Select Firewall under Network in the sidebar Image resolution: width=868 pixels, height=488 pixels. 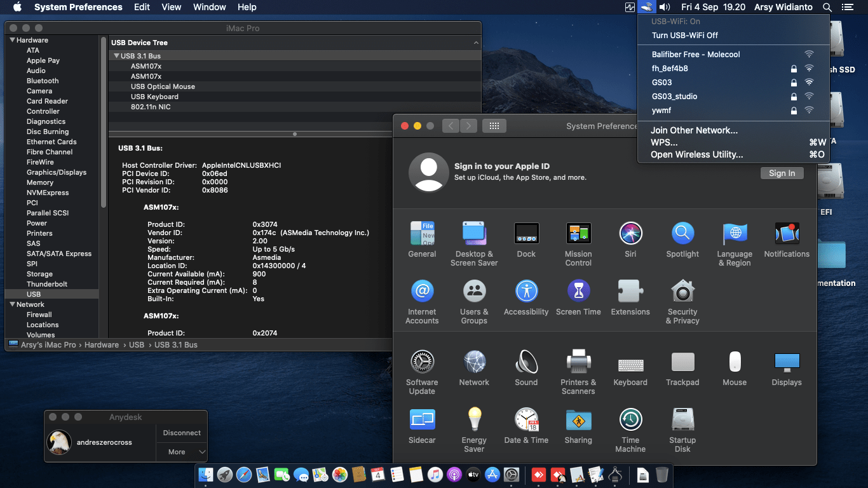pyautogui.click(x=39, y=315)
